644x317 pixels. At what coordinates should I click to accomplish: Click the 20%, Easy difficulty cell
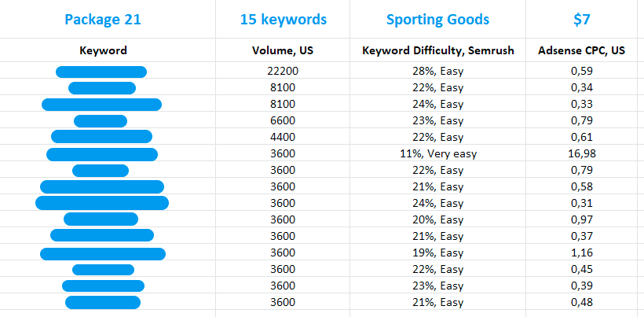pyautogui.click(x=438, y=220)
